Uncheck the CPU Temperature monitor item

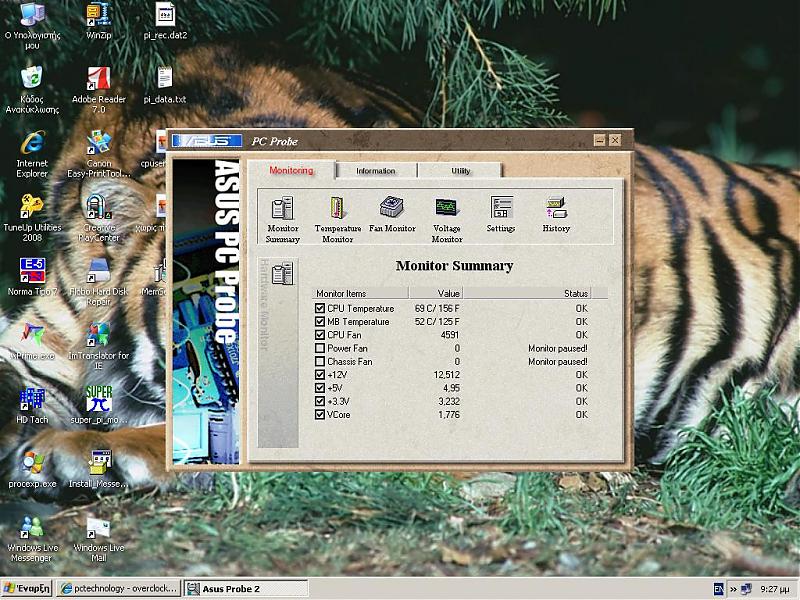tap(320, 308)
